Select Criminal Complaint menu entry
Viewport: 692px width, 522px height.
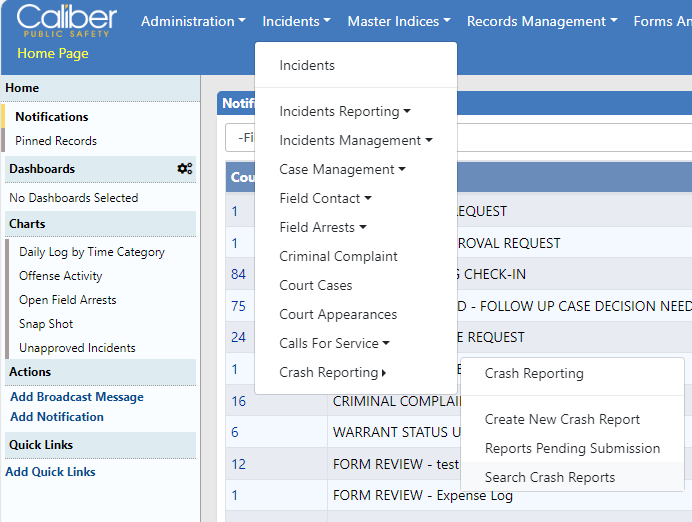click(x=338, y=256)
